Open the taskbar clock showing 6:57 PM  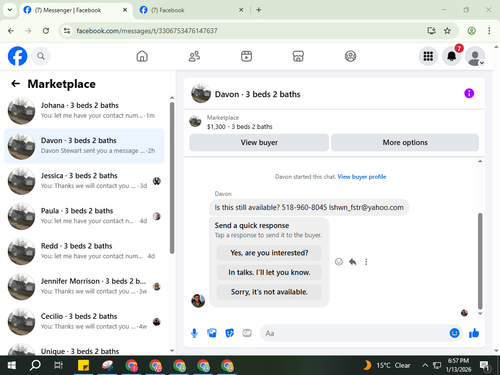(x=458, y=365)
